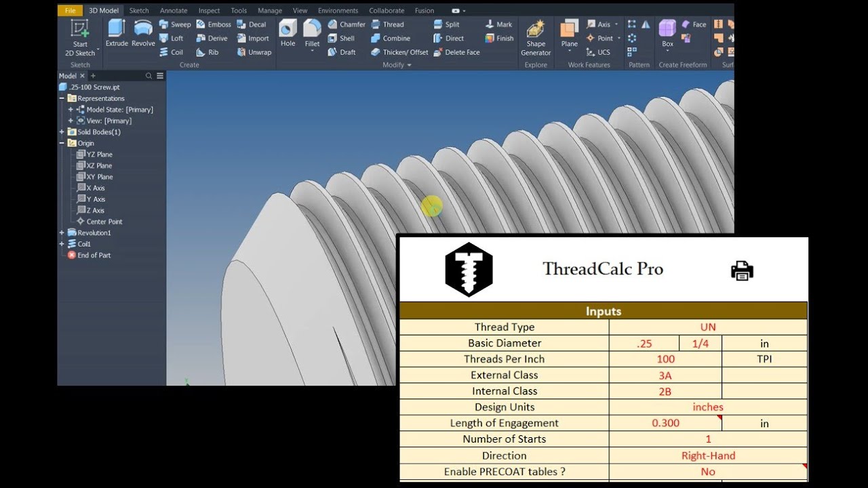This screenshot has width=868, height=488.
Task: Edit the Threads Per Inch value 100
Action: (666, 359)
